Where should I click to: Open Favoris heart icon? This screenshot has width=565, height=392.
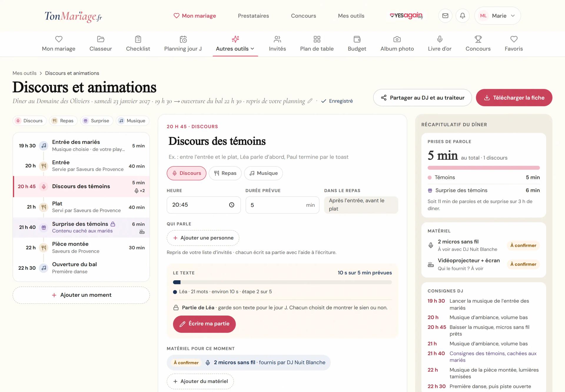[514, 39]
